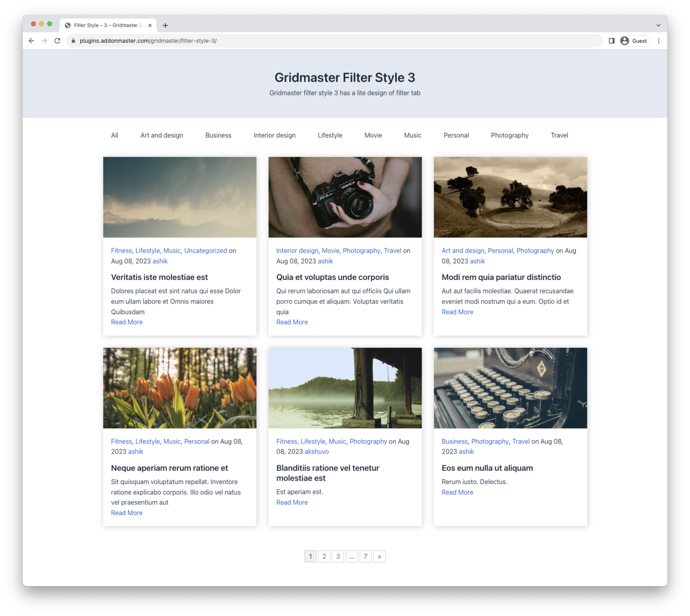The width and height of the screenshot is (690, 616).
Task: Open the Yashica camera post thumbnail
Action: [x=345, y=197]
